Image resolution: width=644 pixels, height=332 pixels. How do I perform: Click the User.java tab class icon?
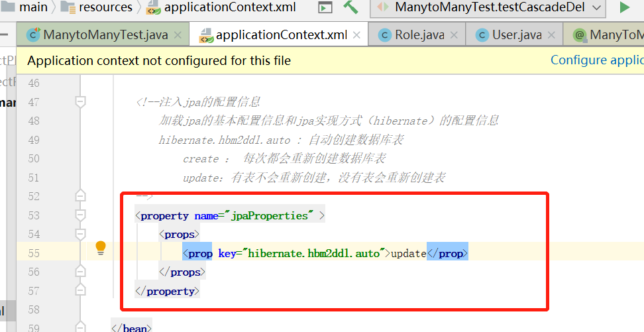coord(482,35)
